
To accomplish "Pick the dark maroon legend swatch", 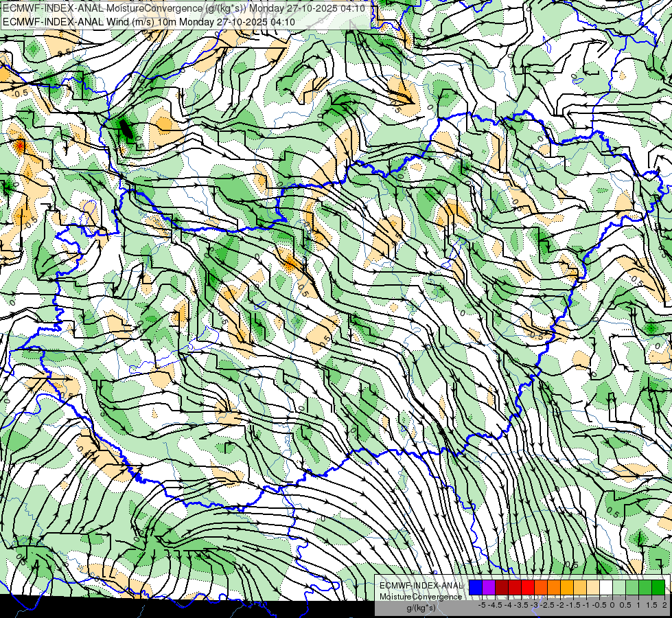I will pos(502,587).
